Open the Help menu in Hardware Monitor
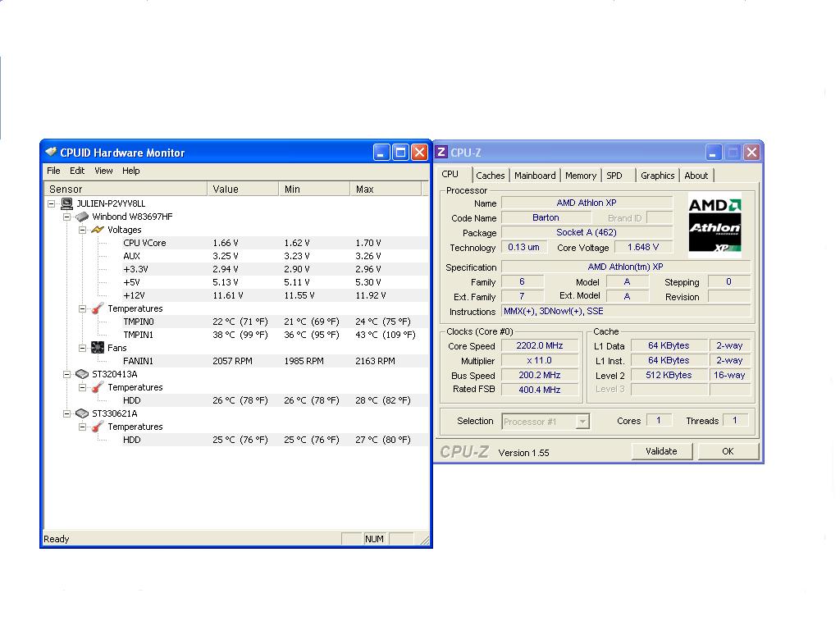The width and height of the screenshot is (840, 630). [130, 171]
